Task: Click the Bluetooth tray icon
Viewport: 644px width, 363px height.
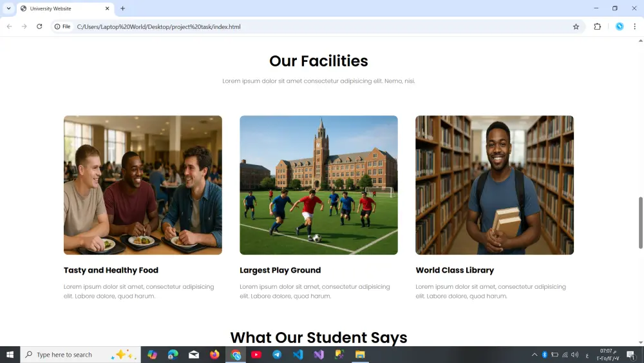Action: pos(545,355)
